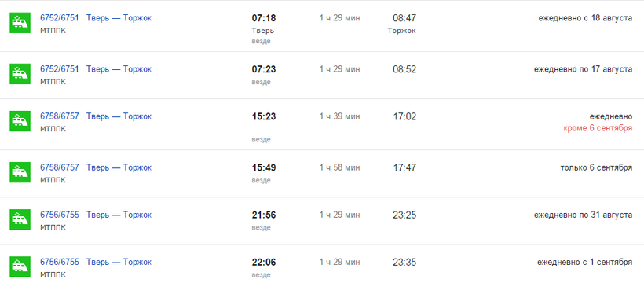Open train number 6752/6751 running until 17 August
This screenshot has width=644, height=283.
(59, 69)
